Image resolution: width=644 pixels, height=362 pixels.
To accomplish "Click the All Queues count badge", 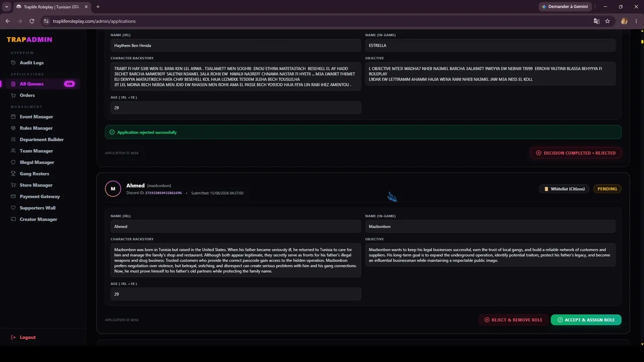I will (x=69, y=84).
